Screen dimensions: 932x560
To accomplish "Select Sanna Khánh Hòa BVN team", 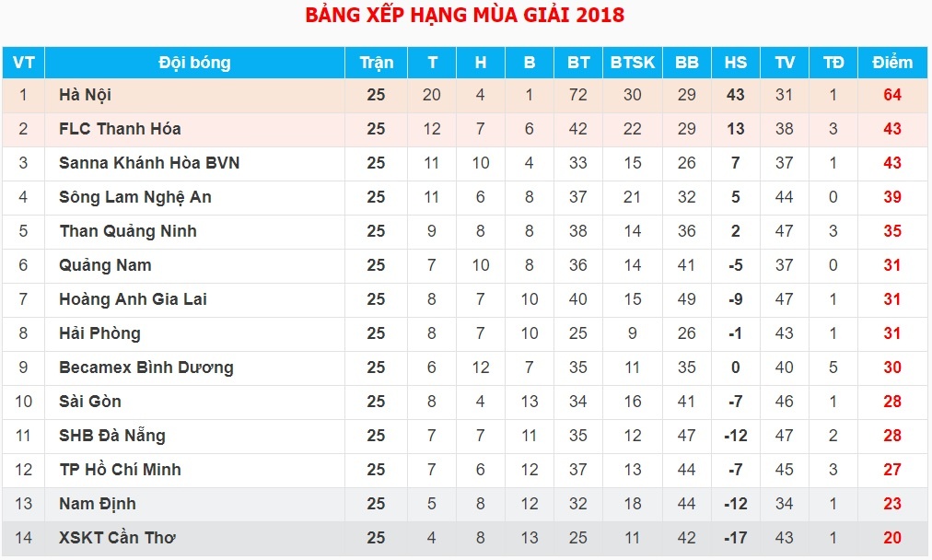I will pos(149,163).
